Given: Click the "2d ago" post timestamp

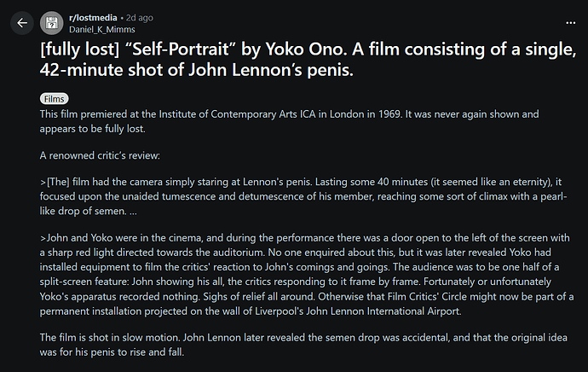Looking at the screenshot, I should click(140, 16).
